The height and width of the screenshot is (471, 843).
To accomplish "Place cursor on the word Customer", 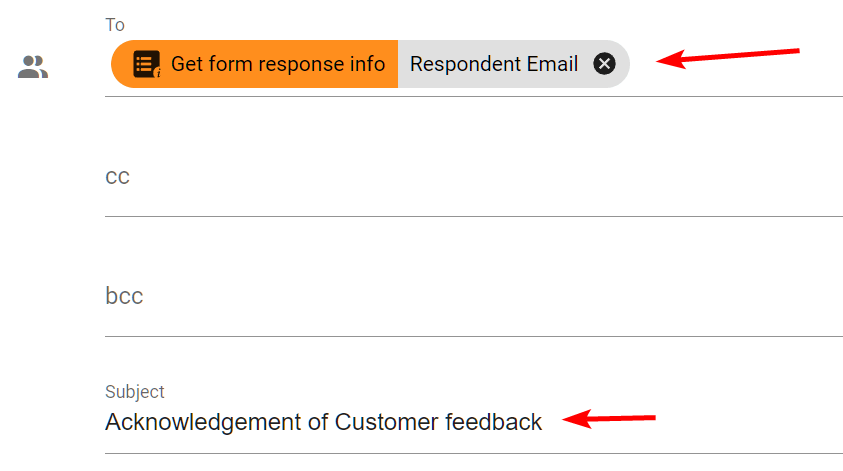I will pos(386,422).
